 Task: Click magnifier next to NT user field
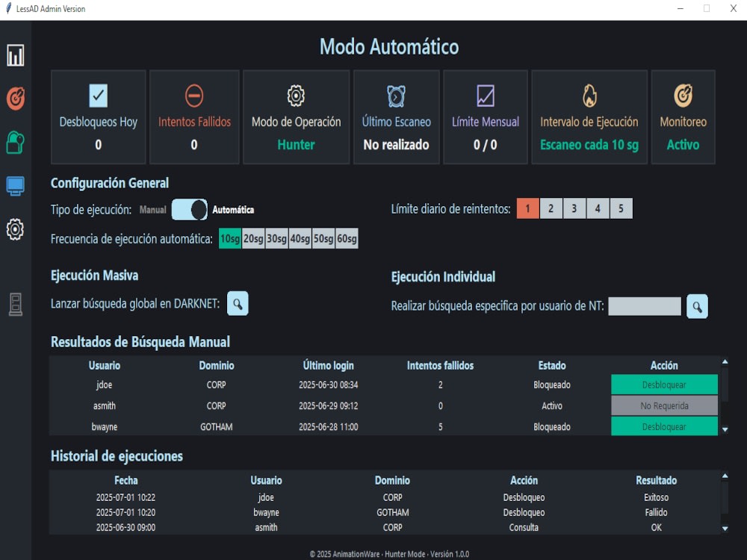pos(697,306)
